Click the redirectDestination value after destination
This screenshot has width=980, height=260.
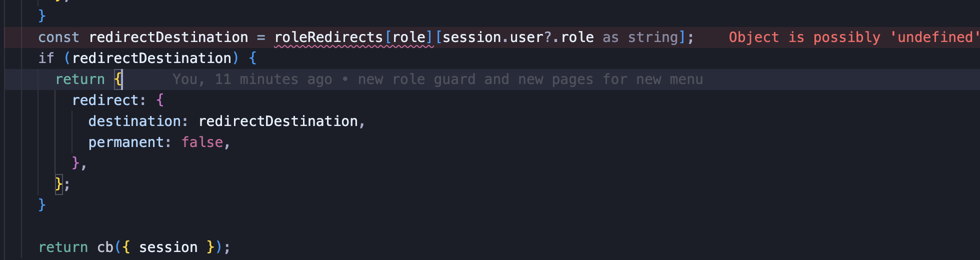[x=278, y=121]
